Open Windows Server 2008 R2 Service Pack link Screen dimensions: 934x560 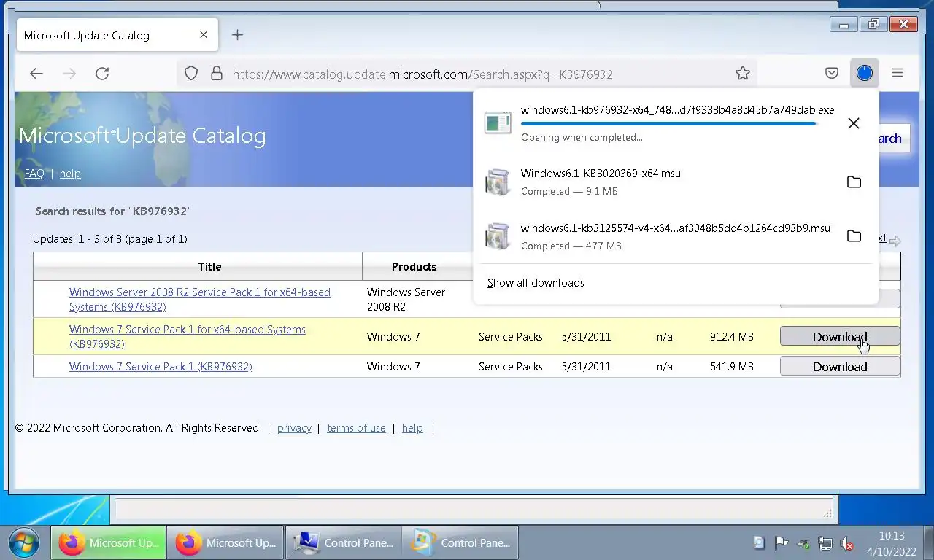click(200, 299)
